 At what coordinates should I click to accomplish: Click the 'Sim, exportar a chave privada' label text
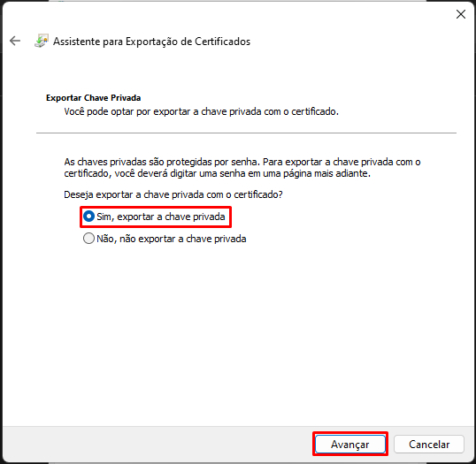pyautogui.click(x=161, y=217)
